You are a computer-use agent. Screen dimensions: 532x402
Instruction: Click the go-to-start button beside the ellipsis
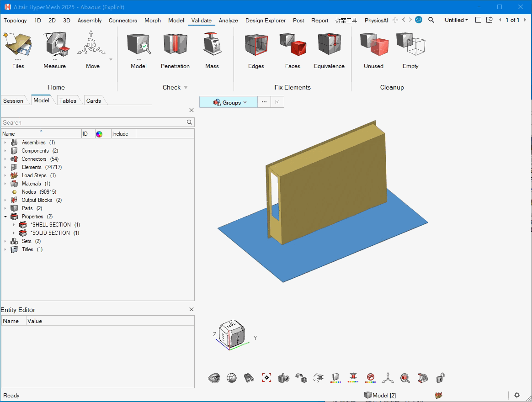click(277, 102)
